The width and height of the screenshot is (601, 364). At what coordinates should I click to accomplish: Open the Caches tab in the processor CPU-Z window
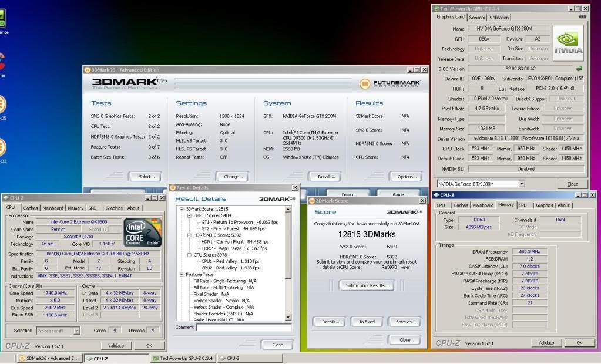(x=31, y=208)
